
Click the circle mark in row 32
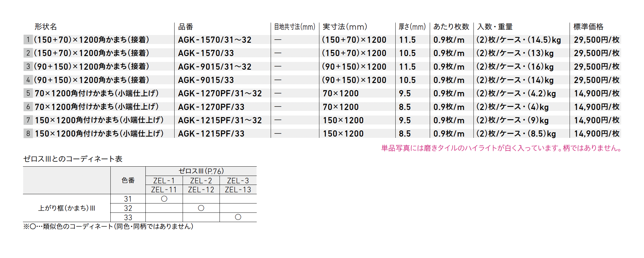pos(201,208)
